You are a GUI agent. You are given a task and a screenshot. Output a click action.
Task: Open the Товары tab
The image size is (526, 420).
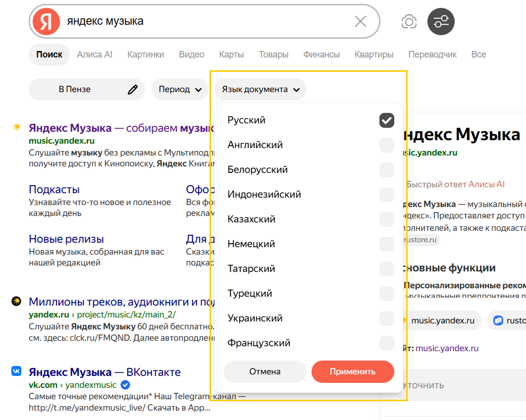[273, 54]
